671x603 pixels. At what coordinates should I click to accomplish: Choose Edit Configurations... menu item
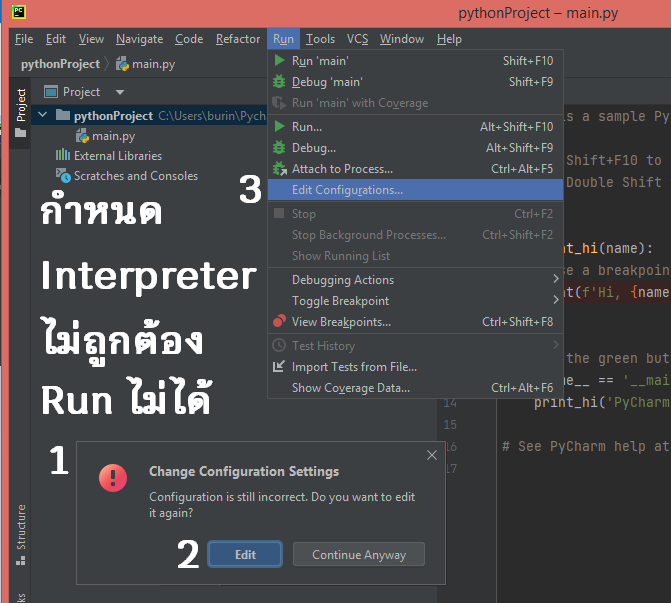[x=415, y=190]
